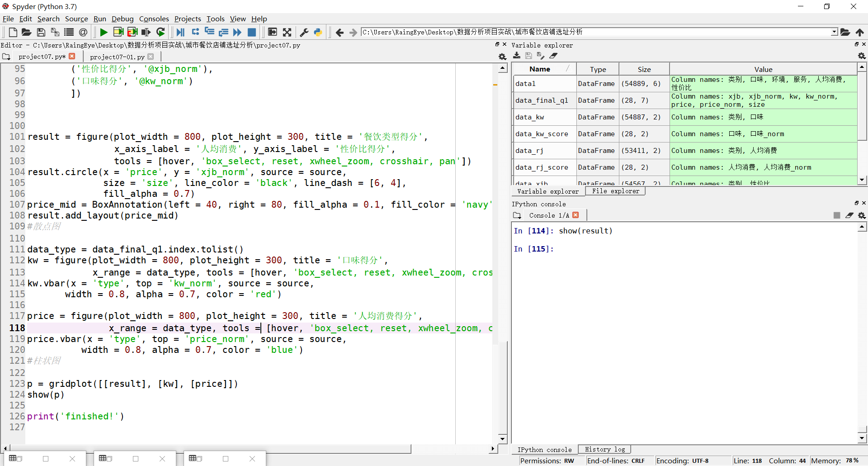Click the IPython console input prompt In [115]
This screenshot has height=466, width=868.
point(533,249)
